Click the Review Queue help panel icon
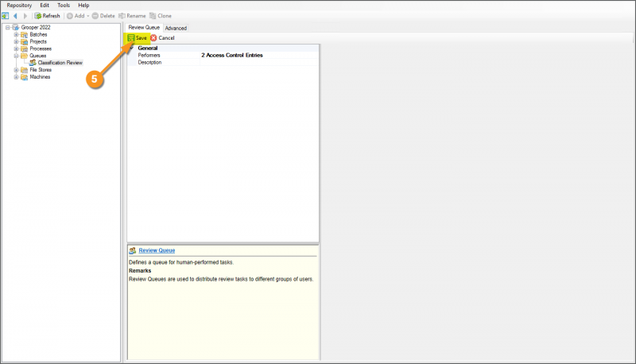The image size is (636, 364). coord(132,250)
